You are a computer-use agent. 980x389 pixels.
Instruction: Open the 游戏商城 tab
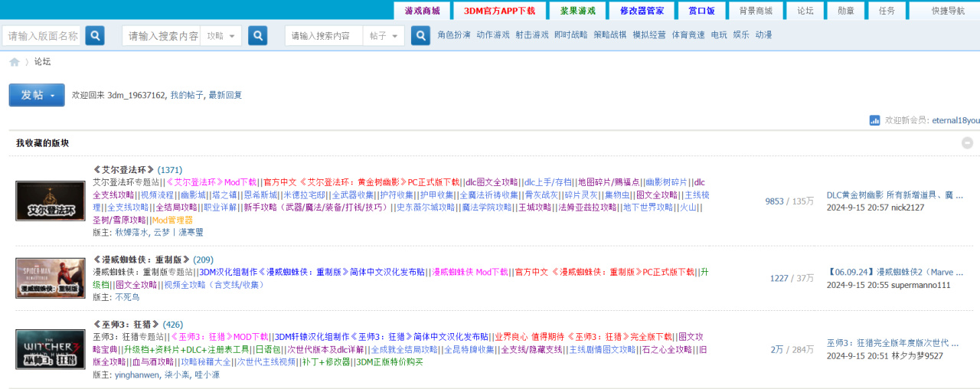(423, 11)
